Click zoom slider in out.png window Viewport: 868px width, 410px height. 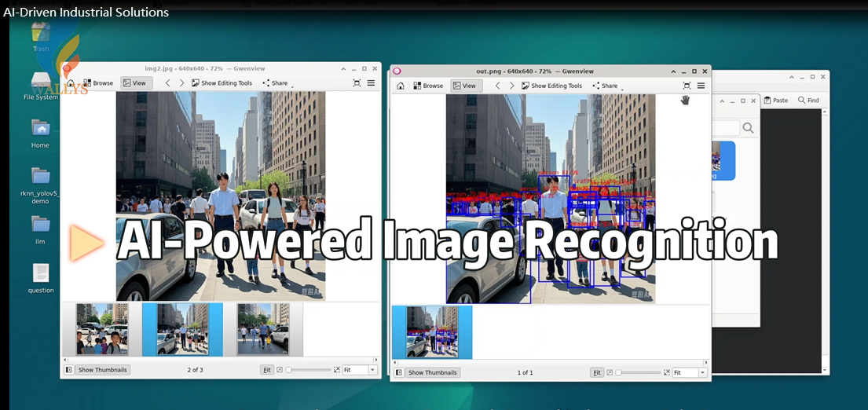pyautogui.click(x=638, y=372)
